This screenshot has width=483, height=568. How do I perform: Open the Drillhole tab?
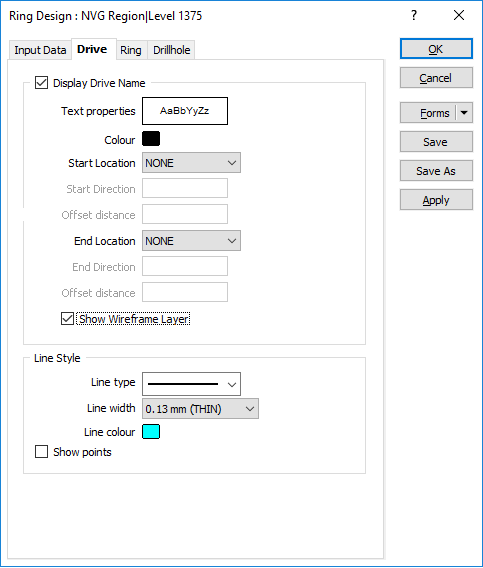(171, 50)
